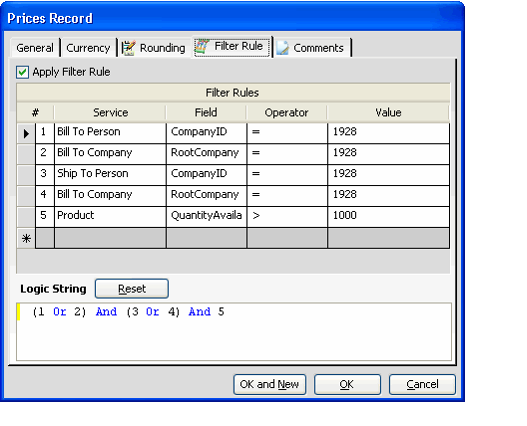The image size is (527, 426).
Task: Click the 'CompanyID' field in row 3
Action: click(x=206, y=175)
